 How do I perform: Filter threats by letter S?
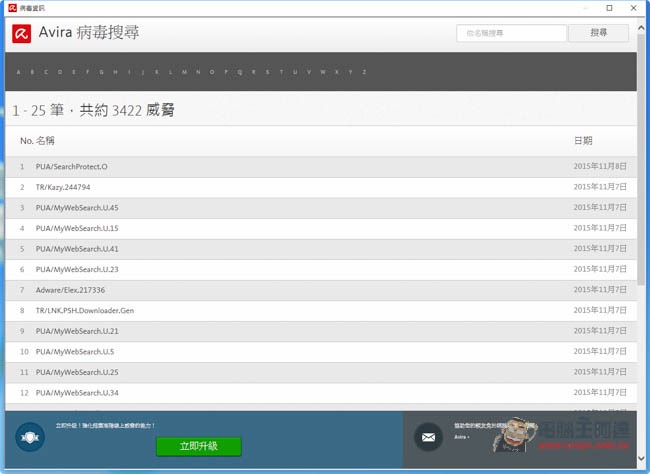pos(267,72)
